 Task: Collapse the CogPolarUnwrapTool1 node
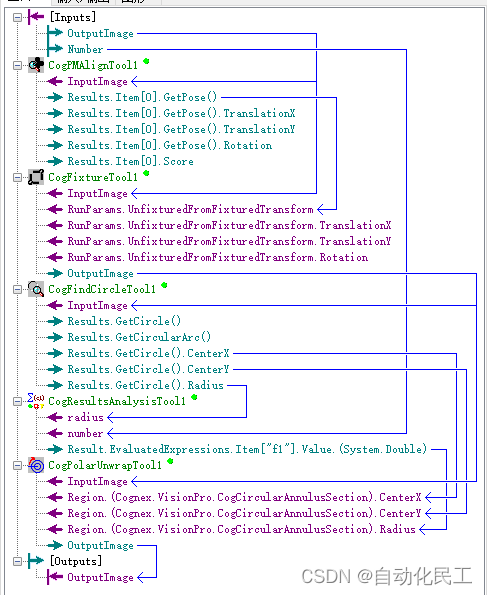17,465
